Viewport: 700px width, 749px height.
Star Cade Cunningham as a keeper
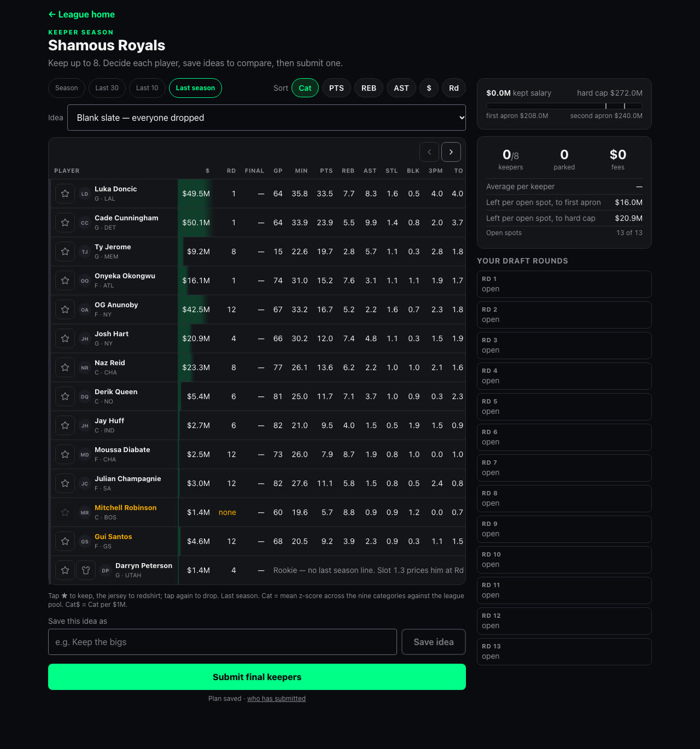65,223
